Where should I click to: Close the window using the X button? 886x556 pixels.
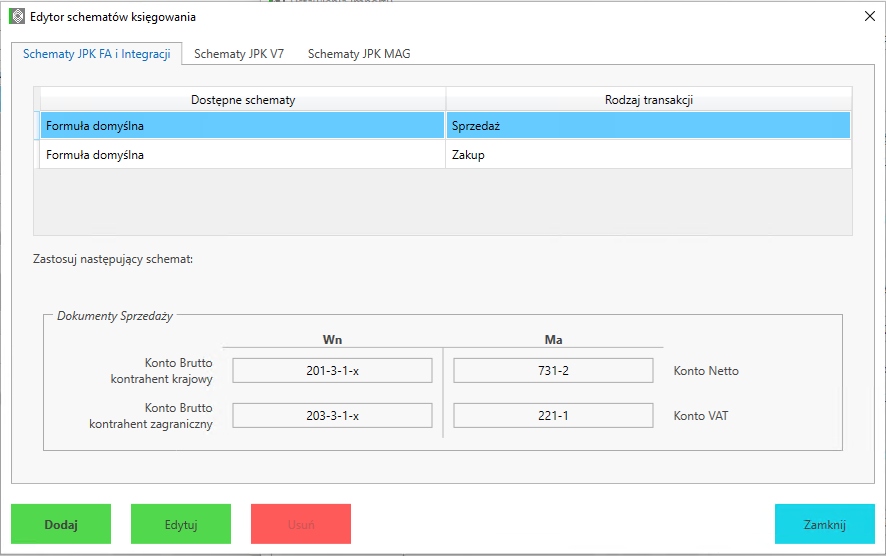868,17
